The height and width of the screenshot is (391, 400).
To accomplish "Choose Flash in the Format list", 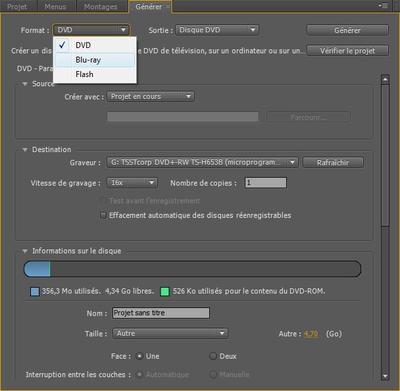I will pyautogui.click(x=95, y=74).
